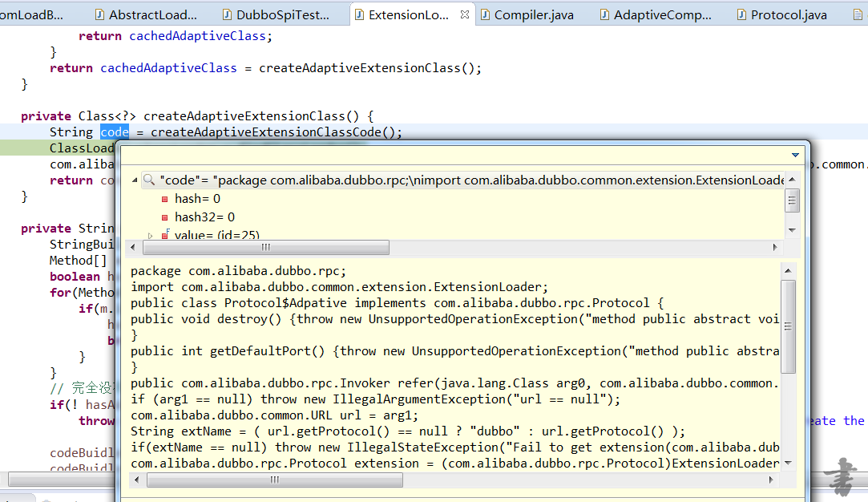Open the inspect popup view menu arrow
The width and height of the screenshot is (868, 502).
pos(795,155)
